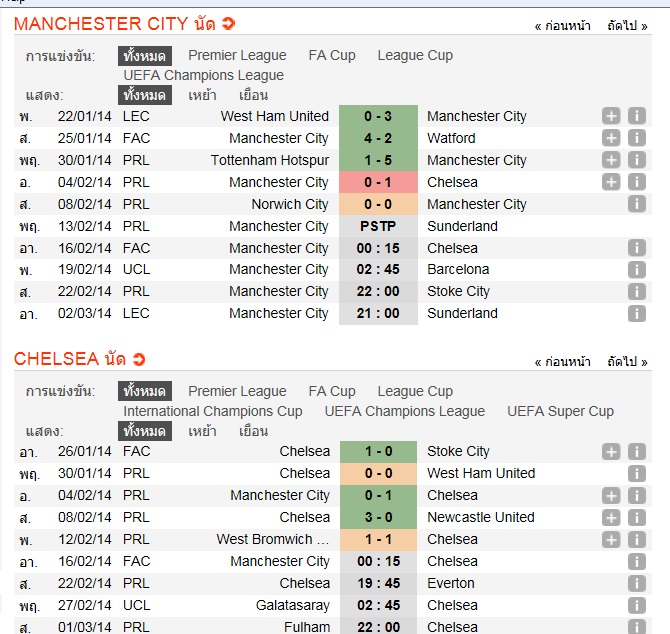Open info icon for Chelsea vs West Ham United
The width and height of the screenshot is (670, 634).
[x=637, y=473]
